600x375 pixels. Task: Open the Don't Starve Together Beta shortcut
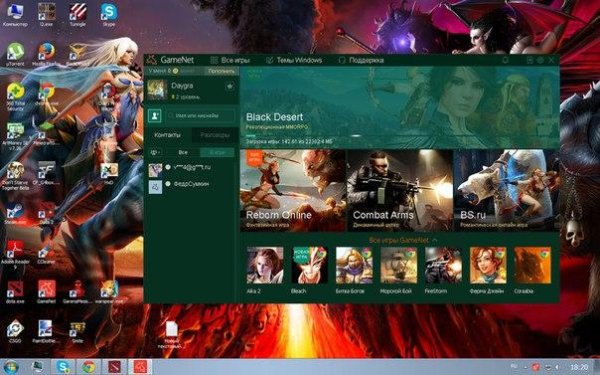[x=15, y=176]
